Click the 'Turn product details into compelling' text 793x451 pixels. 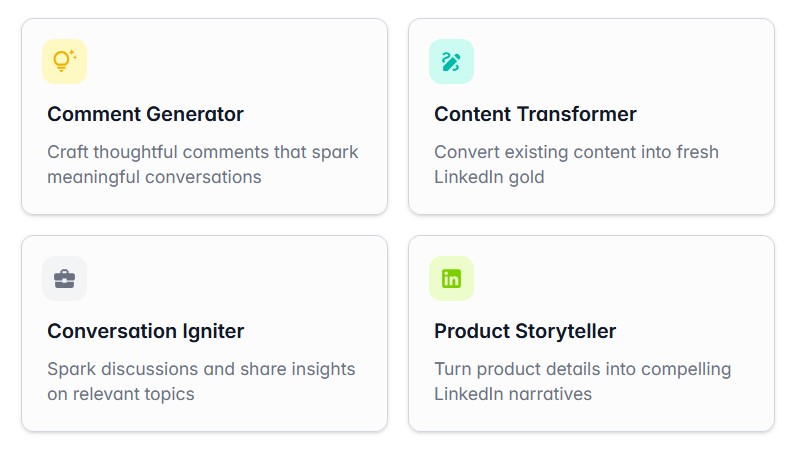coord(582,369)
